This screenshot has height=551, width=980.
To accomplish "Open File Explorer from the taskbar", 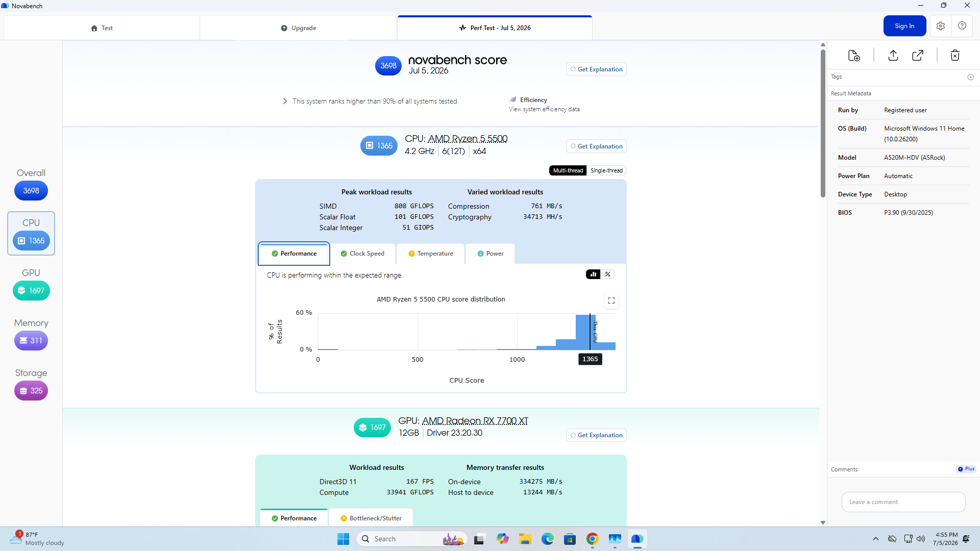I will click(525, 539).
